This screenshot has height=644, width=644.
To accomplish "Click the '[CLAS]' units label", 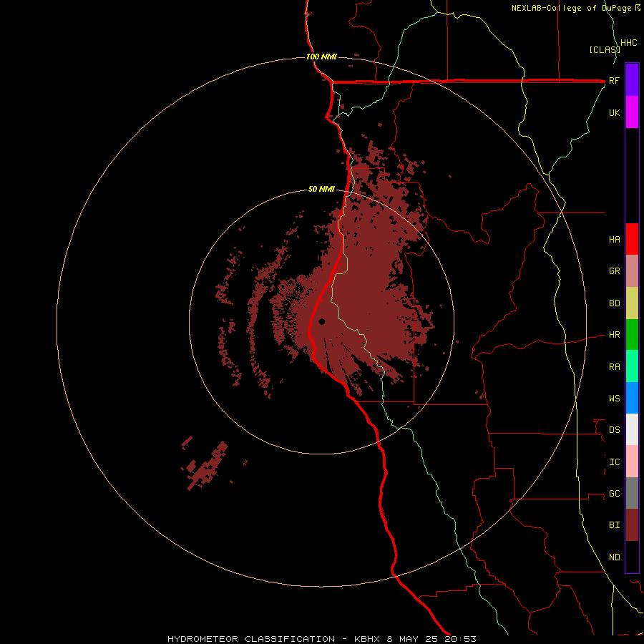I will click(x=605, y=50).
